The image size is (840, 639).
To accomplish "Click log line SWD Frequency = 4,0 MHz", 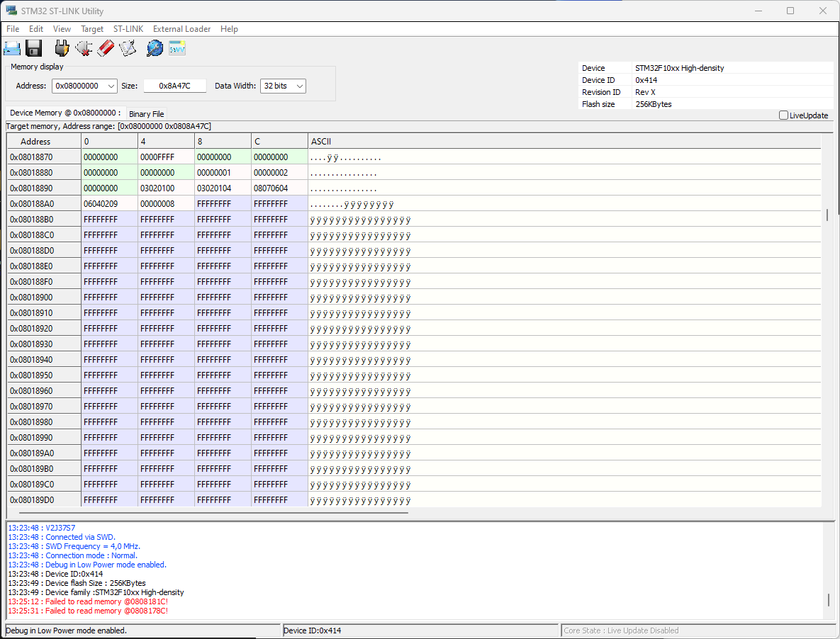I will pos(74,546).
